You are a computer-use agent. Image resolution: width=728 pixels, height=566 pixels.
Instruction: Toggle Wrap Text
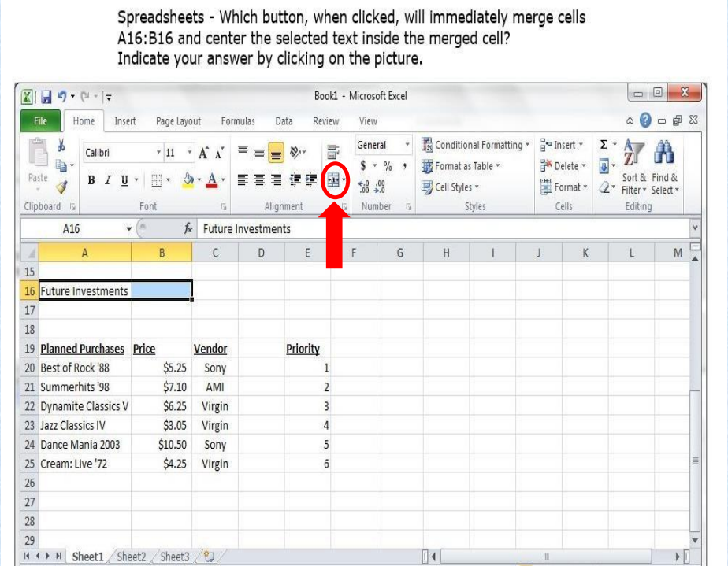pos(333,152)
